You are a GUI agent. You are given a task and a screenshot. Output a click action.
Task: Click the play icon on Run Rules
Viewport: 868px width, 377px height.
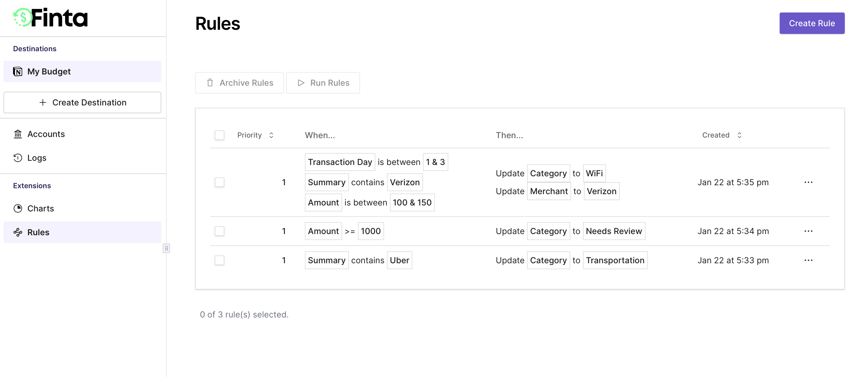coord(301,82)
